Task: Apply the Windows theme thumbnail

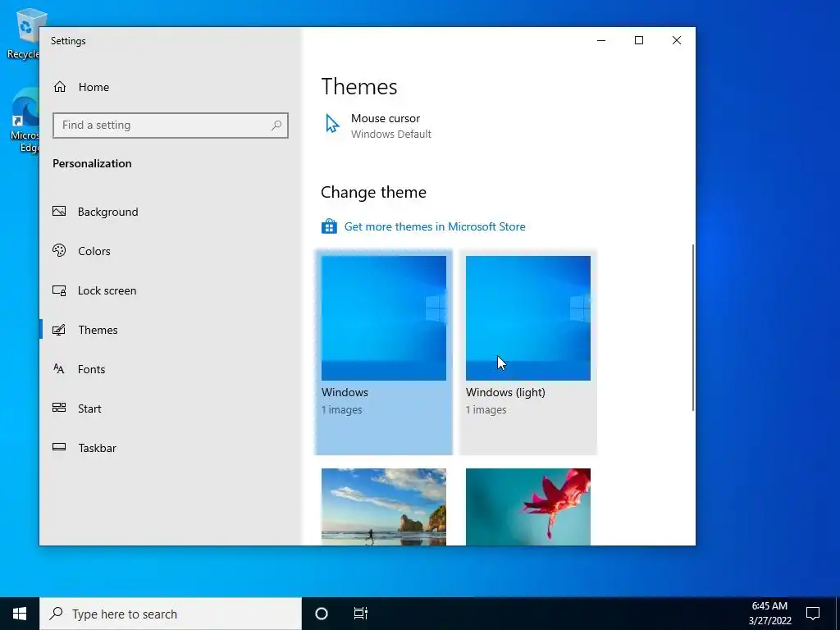Action: pos(384,318)
